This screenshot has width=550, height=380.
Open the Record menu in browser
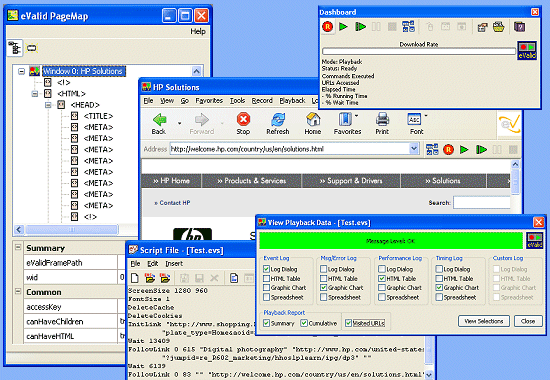tap(262, 101)
